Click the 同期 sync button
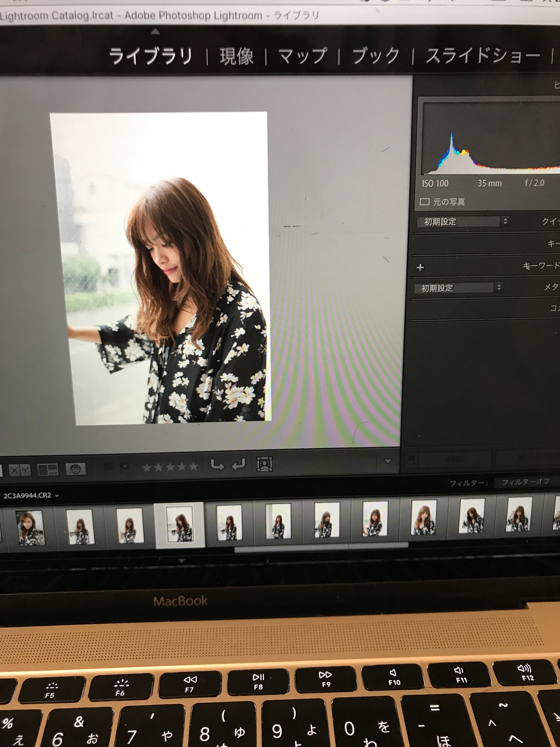560x747 pixels. pyautogui.click(x=455, y=459)
